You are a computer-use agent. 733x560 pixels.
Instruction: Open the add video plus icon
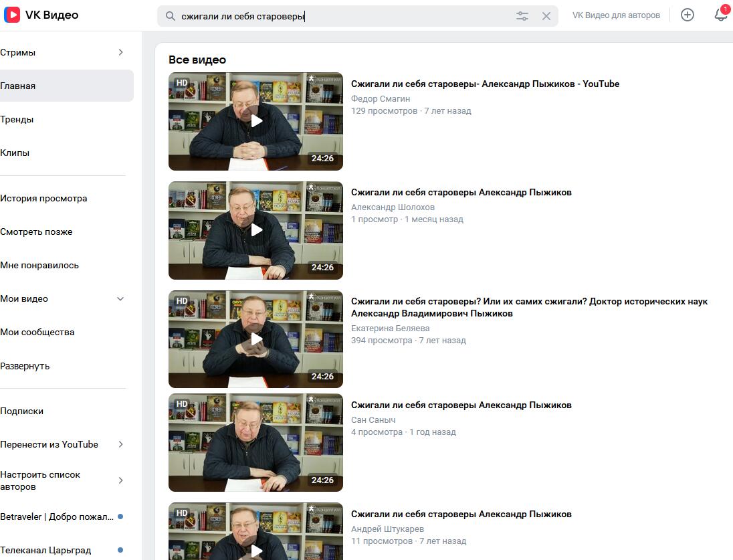click(x=688, y=15)
